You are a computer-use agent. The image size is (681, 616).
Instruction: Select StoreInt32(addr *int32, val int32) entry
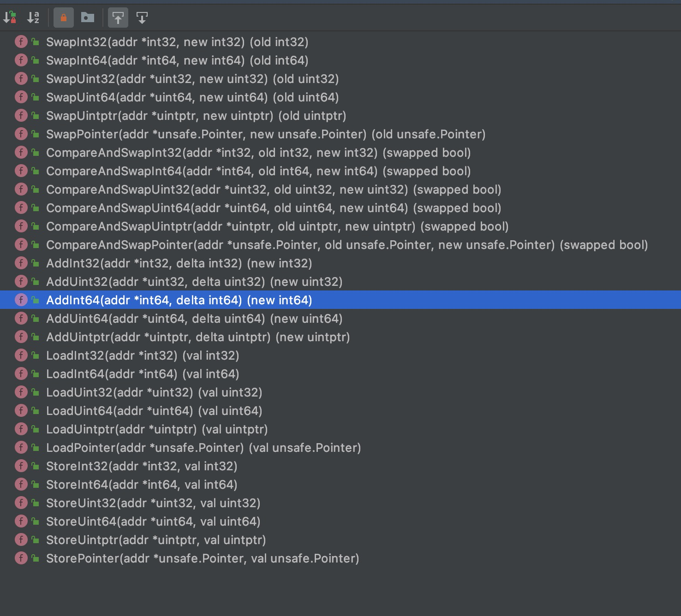tap(142, 466)
